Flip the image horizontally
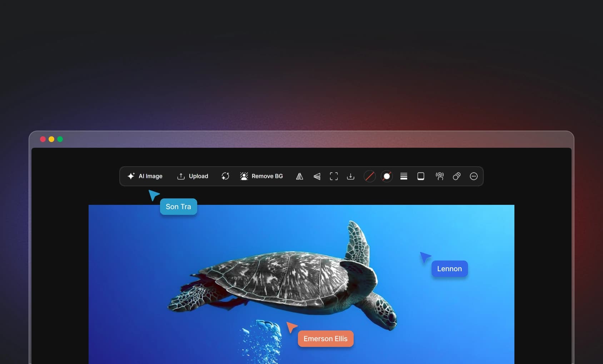This screenshot has height=364, width=603. [x=300, y=176]
